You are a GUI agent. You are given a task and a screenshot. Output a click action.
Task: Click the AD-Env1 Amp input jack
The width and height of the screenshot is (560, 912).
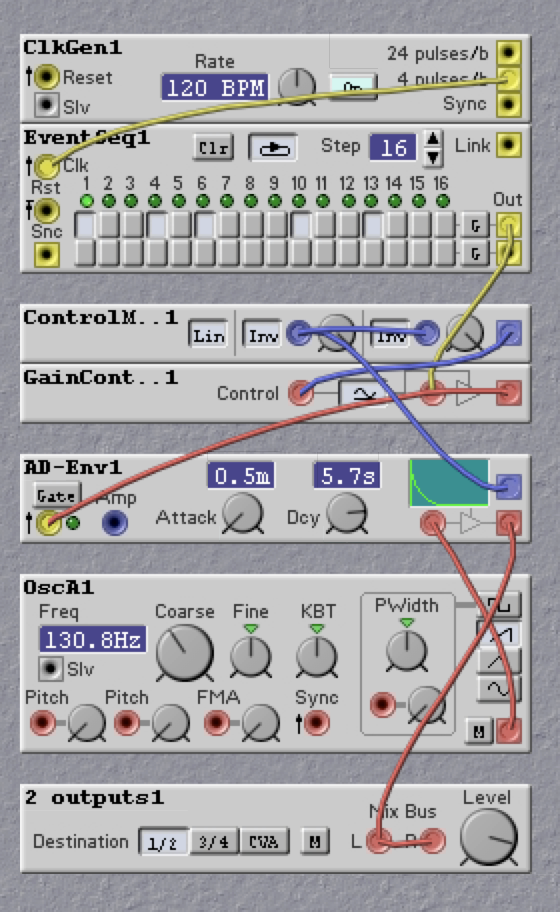pos(115,522)
